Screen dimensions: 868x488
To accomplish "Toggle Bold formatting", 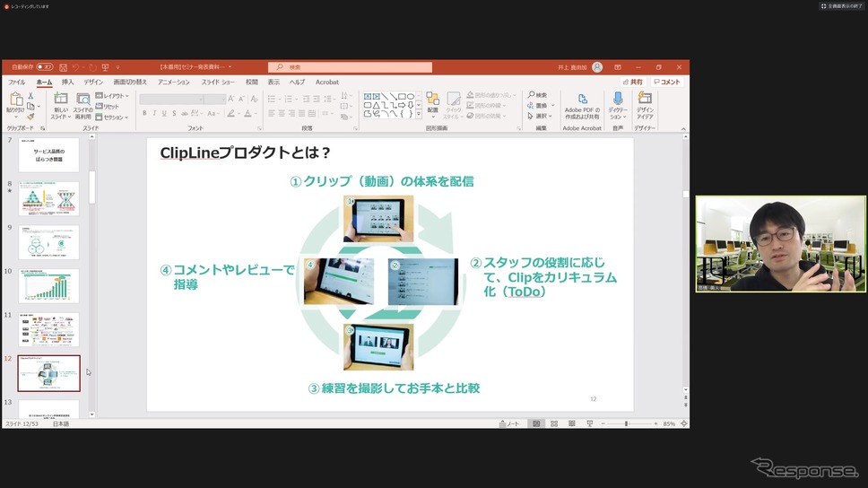I will coord(144,114).
